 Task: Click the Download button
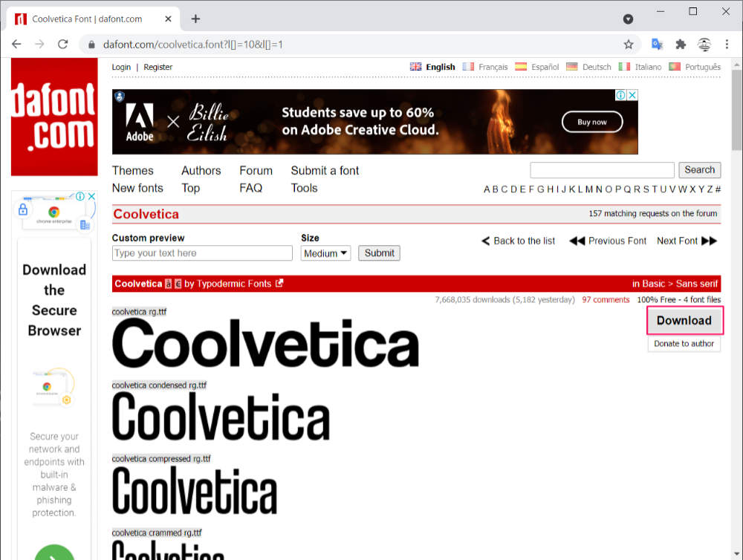pos(684,321)
